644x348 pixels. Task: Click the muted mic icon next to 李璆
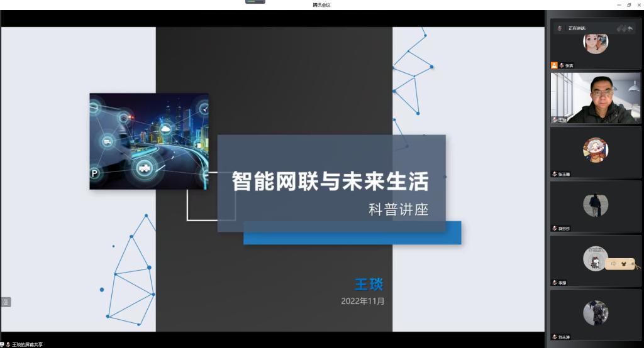click(555, 283)
